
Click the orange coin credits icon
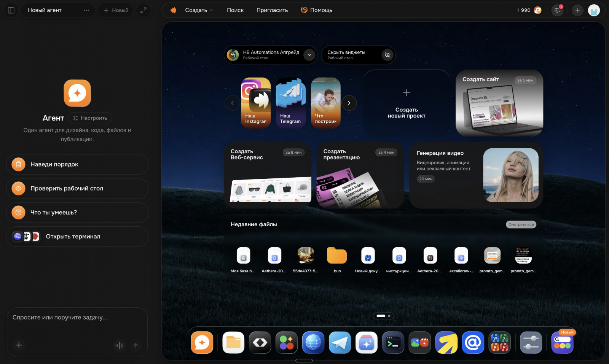(537, 10)
